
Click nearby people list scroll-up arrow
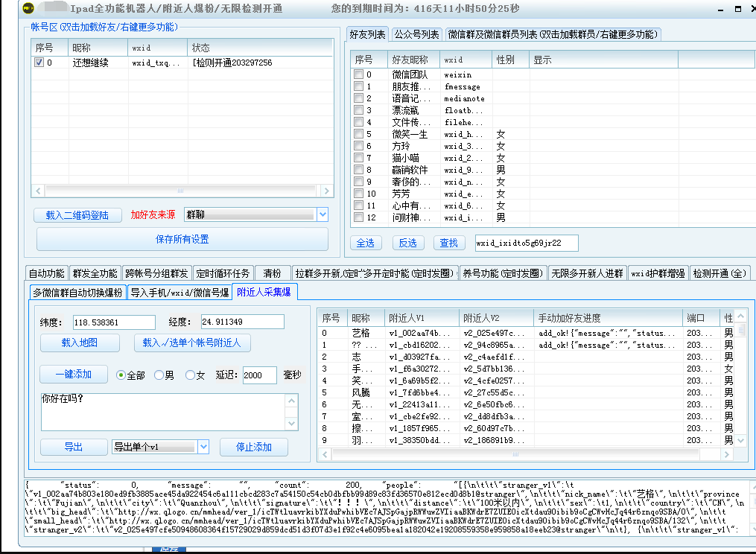click(741, 316)
